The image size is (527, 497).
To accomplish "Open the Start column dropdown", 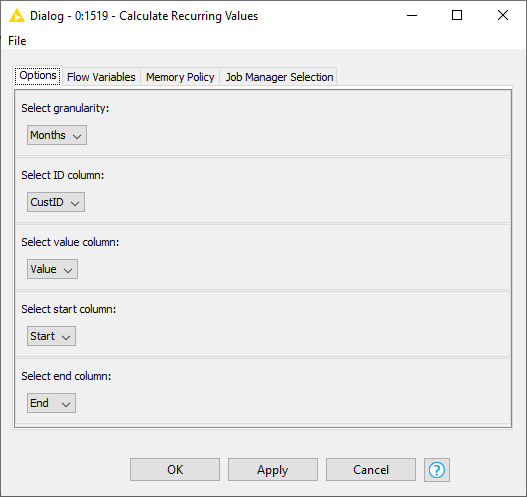I will (51, 336).
